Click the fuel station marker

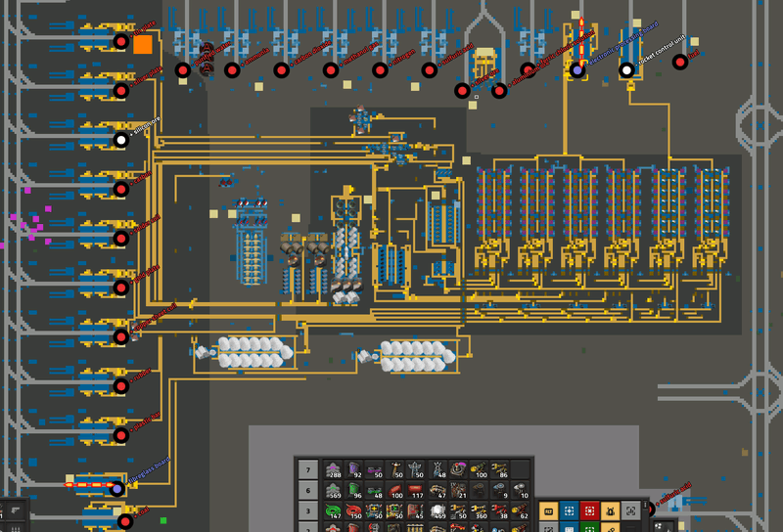click(680, 62)
